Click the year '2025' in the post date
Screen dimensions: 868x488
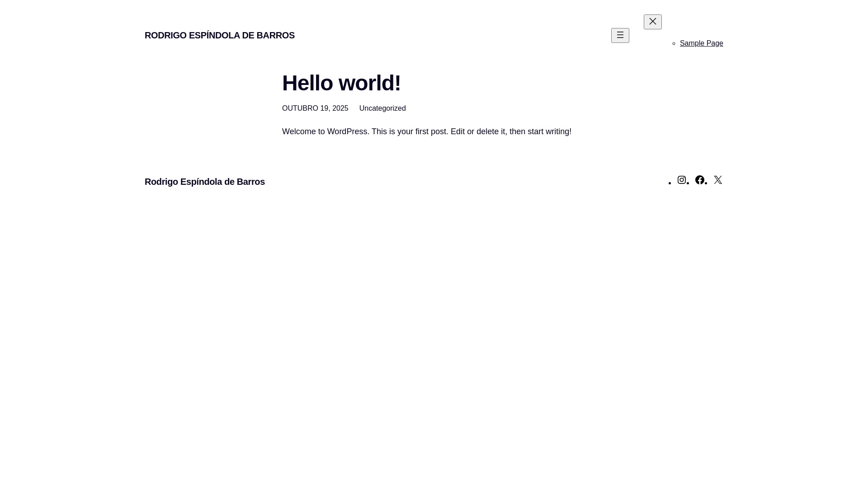click(340, 108)
